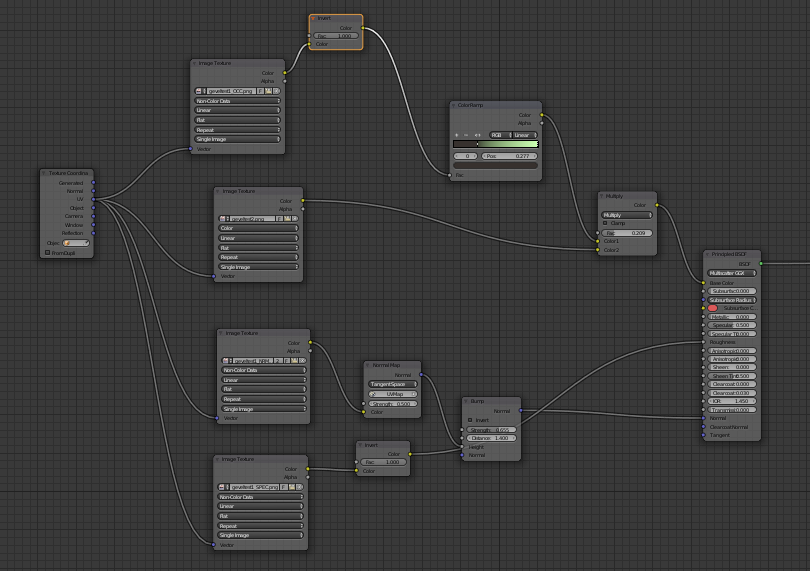Toggle fake user F on gaveltest1_SPEC.png
This screenshot has width=810, height=571.
coord(284,487)
